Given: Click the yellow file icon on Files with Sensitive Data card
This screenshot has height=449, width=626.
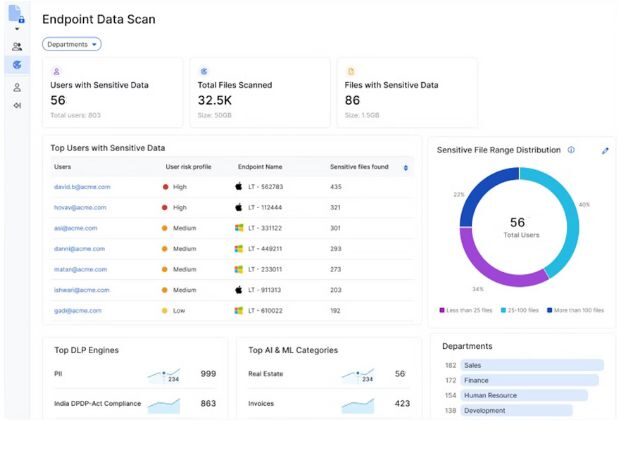Looking at the screenshot, I should (351, 71).
